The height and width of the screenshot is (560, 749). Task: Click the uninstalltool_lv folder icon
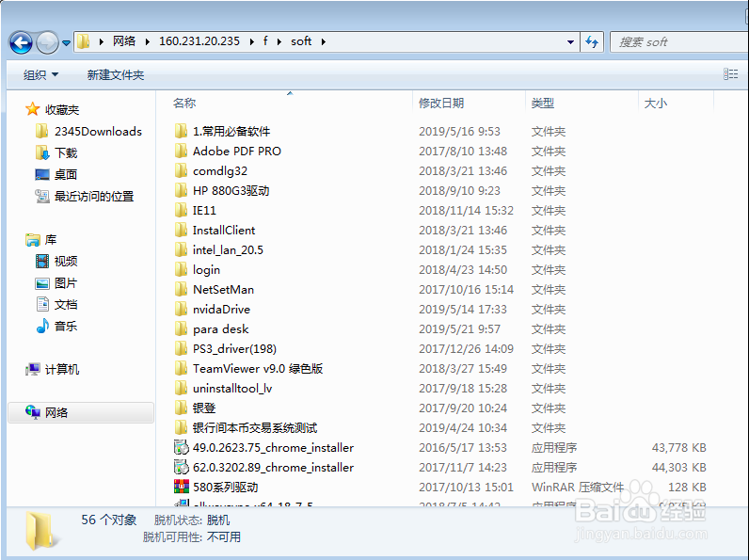pos(181,388)
